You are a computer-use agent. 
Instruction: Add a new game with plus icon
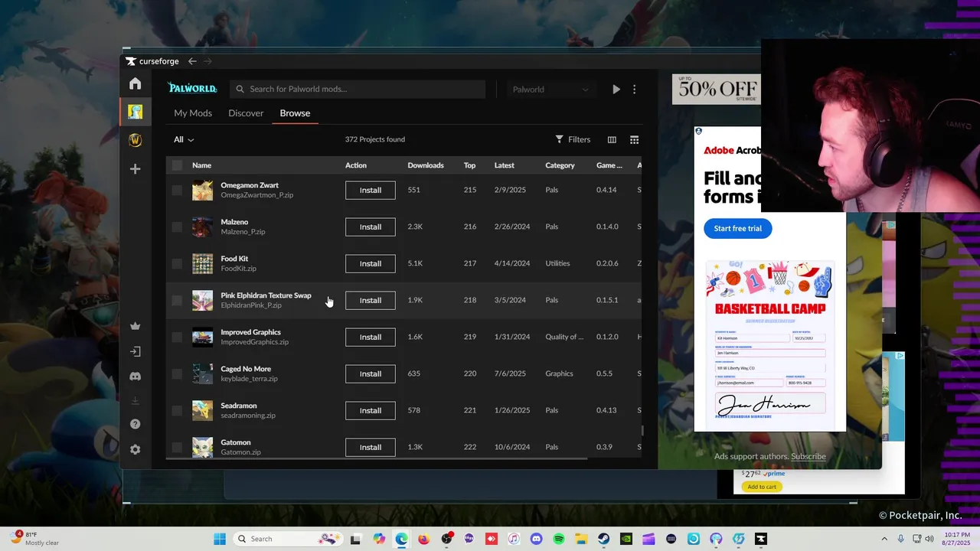click(x=136, y=169)
